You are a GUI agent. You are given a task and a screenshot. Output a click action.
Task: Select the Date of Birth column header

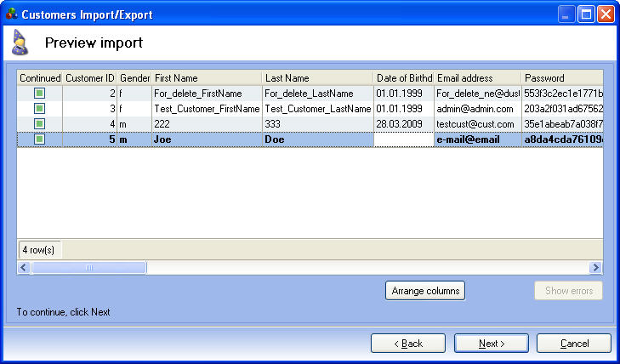(x=404, y=78)
